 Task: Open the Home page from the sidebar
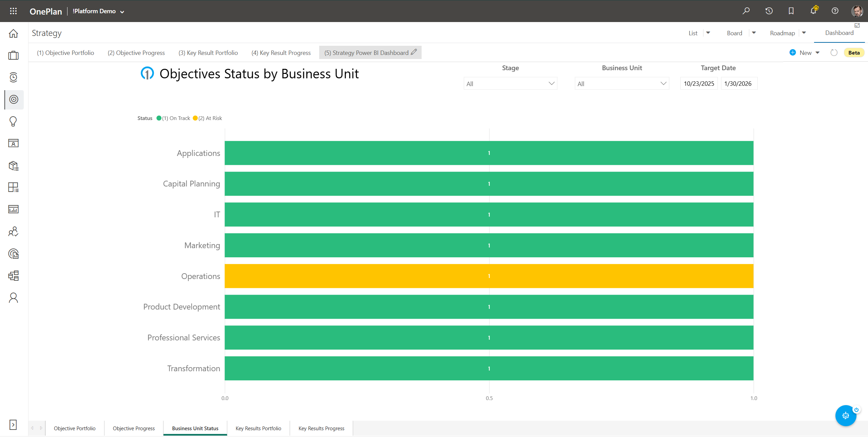(x=13, y=33)
